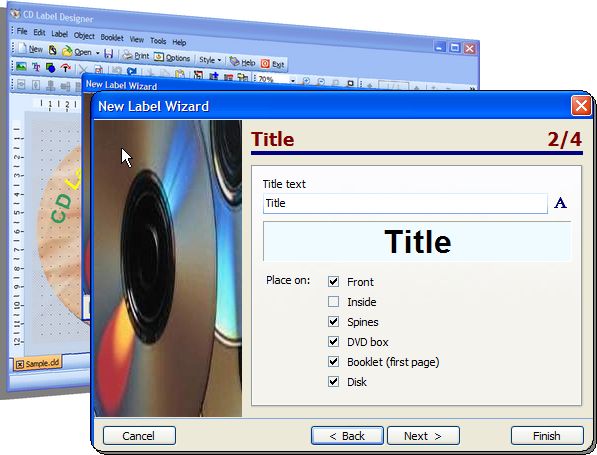Click the CD Label Designer app title icon

click(x=15, y=14)
